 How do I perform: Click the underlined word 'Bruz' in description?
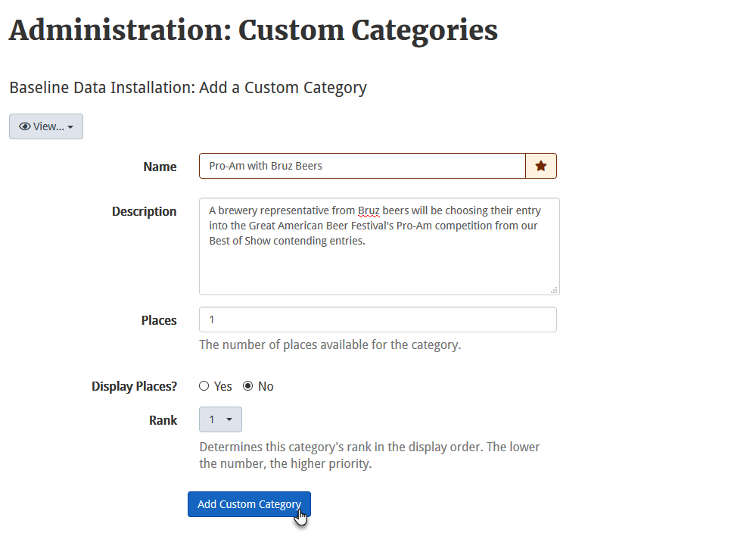click(369, 210)
